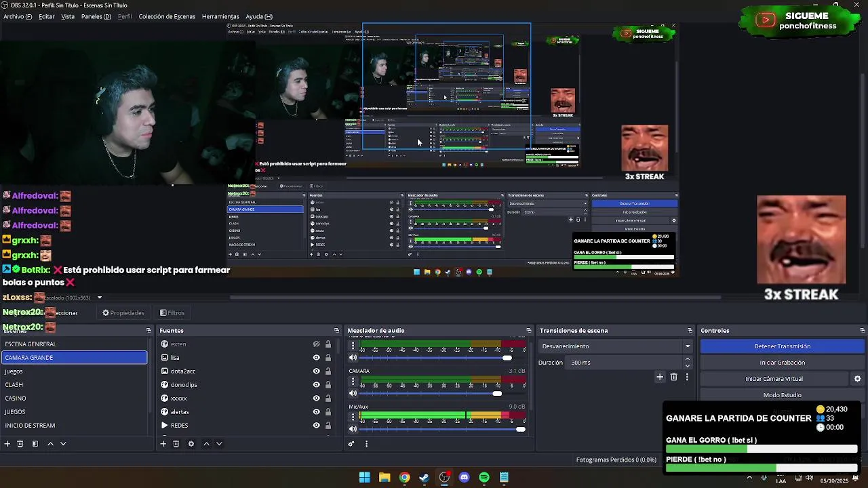Add a configurable transition with plus icon
The image size is (868, 488).
click(660, 377)
